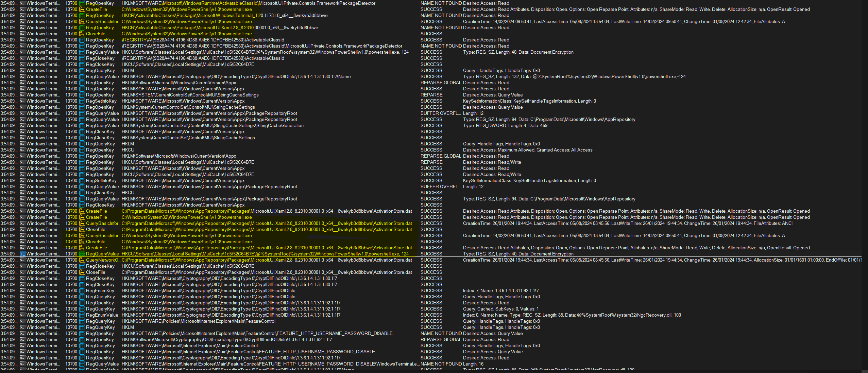Click SUCCESS result in the RegEnumKey row
Image resolution: width=868 pixels, height=373 pixels.
[431, 290]
